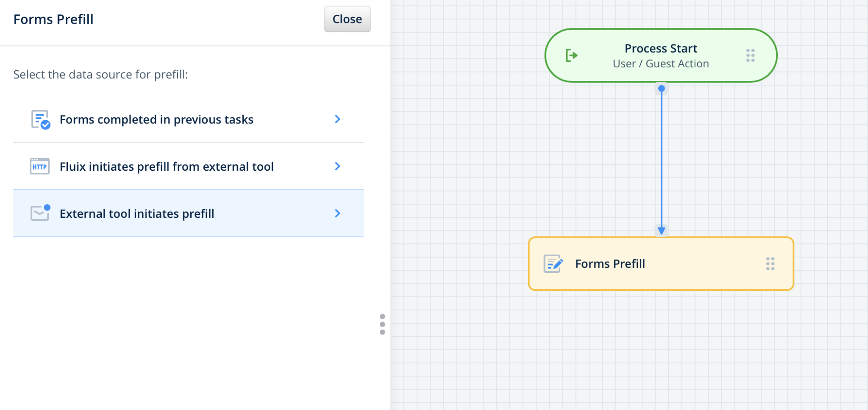This screenshot has height=410, width=868.
Task: Click the Process Start exit arrow icon
Action: tap(572, 55)
